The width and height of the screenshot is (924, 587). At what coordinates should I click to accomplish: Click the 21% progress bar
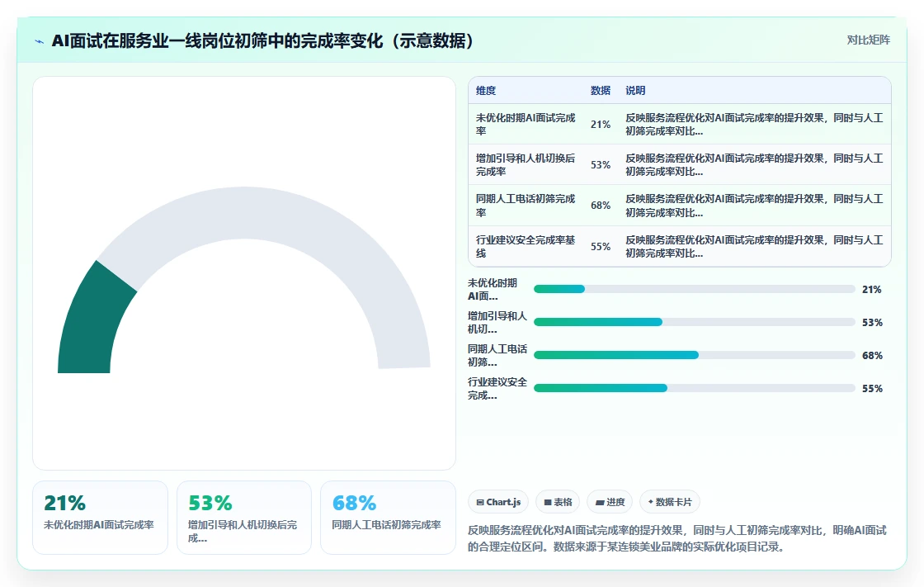click(x=694, y=289)
